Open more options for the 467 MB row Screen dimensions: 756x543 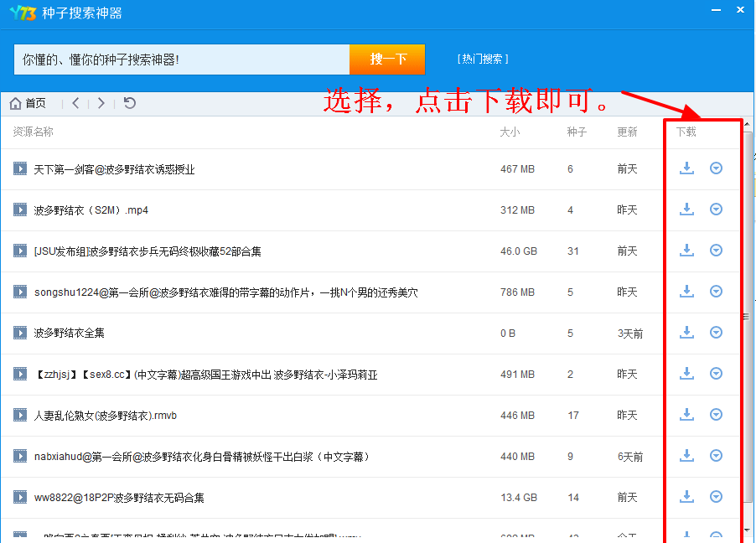tap(716, 168)
